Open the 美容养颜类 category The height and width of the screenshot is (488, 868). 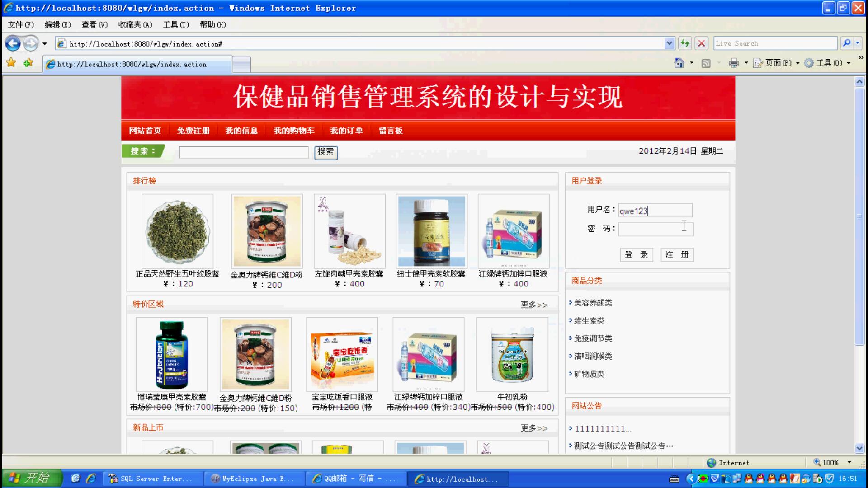point(593,303)
